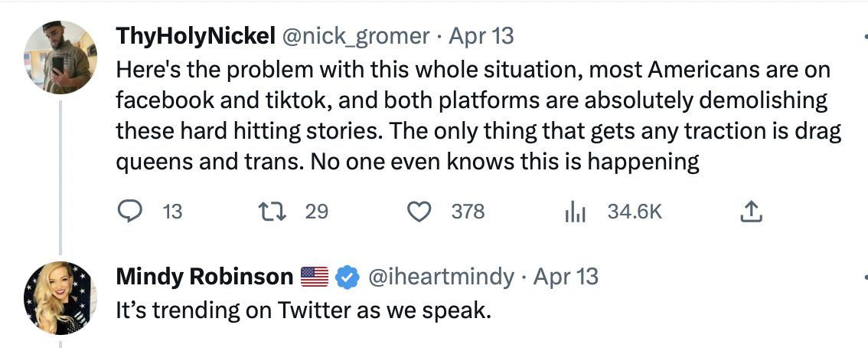This screenshot has height=348, width=868.
Task: Retweet the ThyHolyNickel tweet
Action: [x=272, y=211]
